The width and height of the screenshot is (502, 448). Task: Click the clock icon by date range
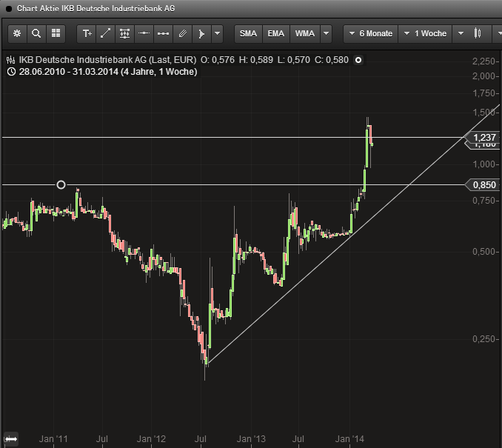click(11, 72)
